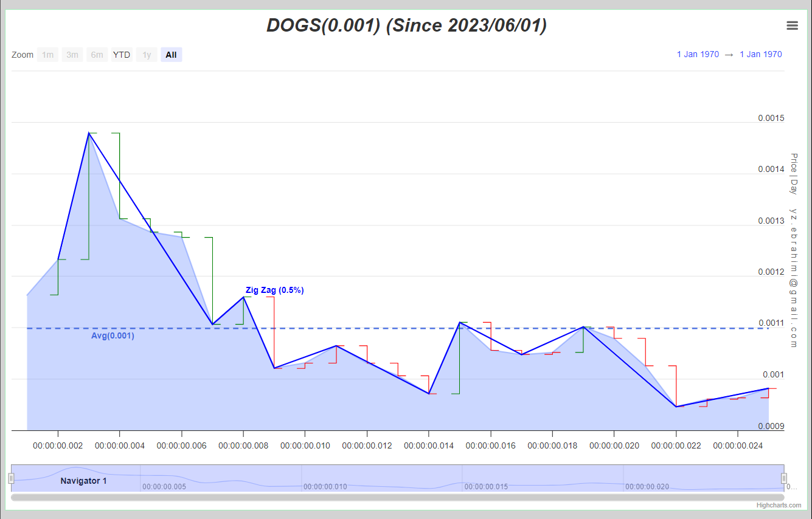
Task: Click the 00:00:00.002 x-axis label
Action: pyautogui.click(x=58, y=445)
